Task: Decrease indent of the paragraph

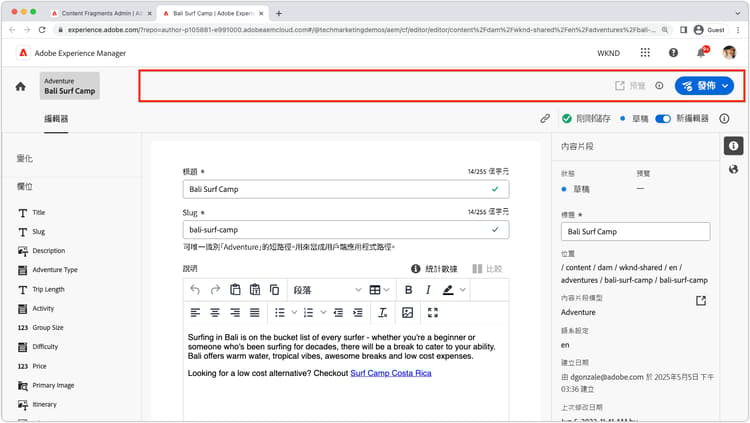Action: pyautogui.click(x=338, y=312)
